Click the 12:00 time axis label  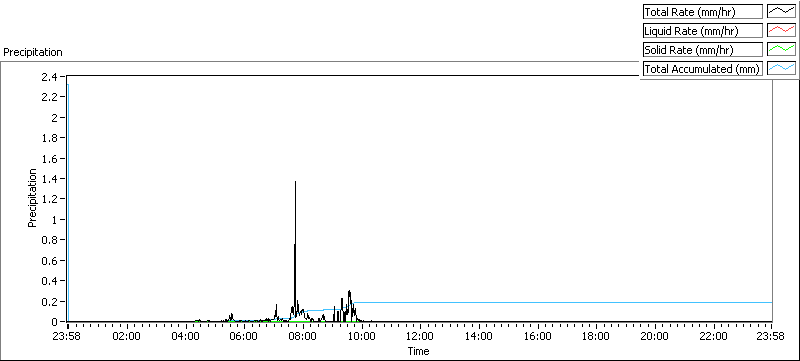click(420, 336)
